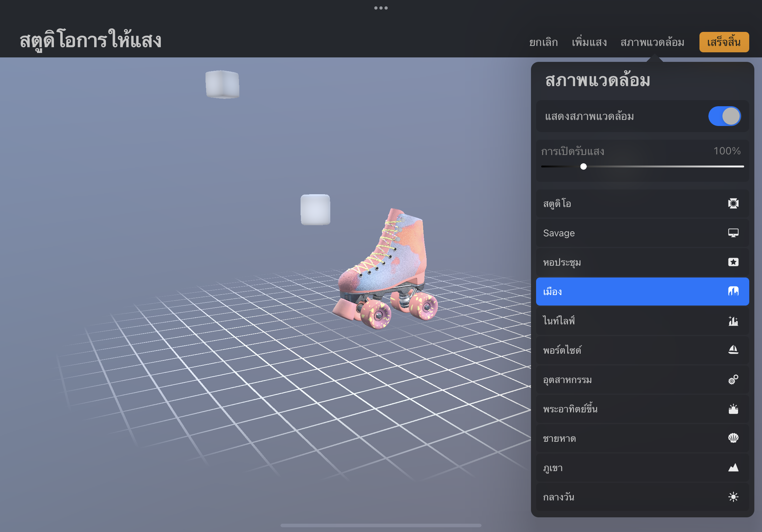The width and height of the screenshot is (762, 532).
Task: Click the gears icon for อุตสาหกรรม
Action: click(733, 379)
